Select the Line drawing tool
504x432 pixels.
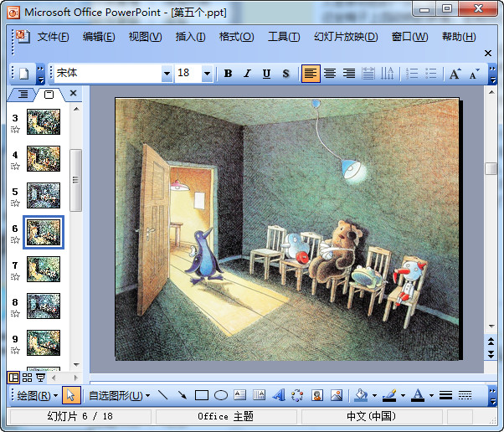click(x=163, y=395)
